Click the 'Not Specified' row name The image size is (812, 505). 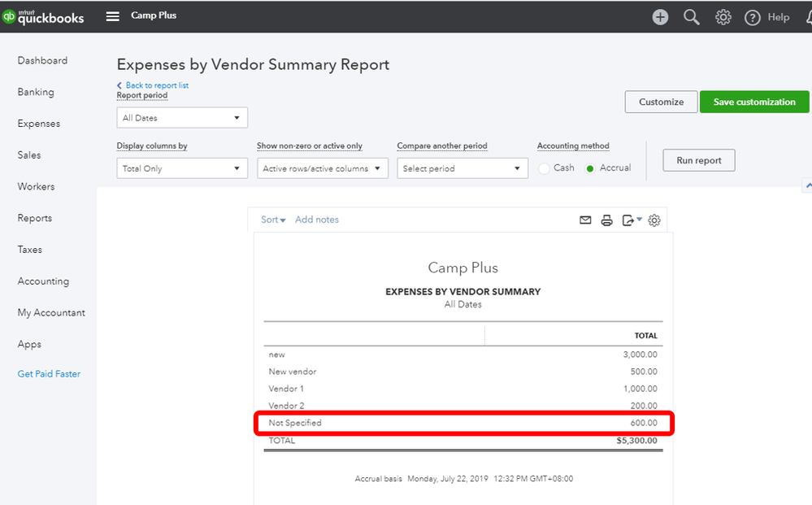click(x=295, y=423)
